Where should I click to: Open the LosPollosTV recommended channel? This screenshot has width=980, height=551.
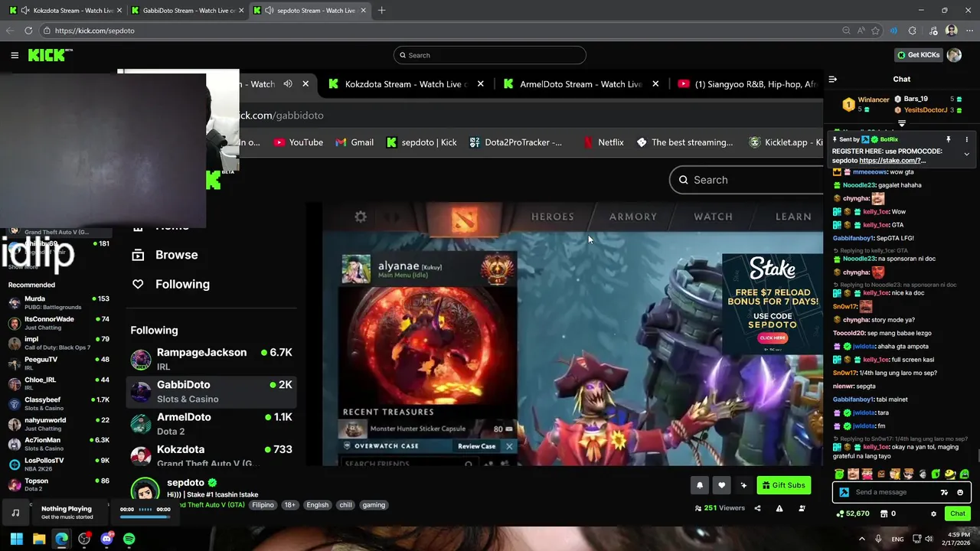[x=59, y=464]
